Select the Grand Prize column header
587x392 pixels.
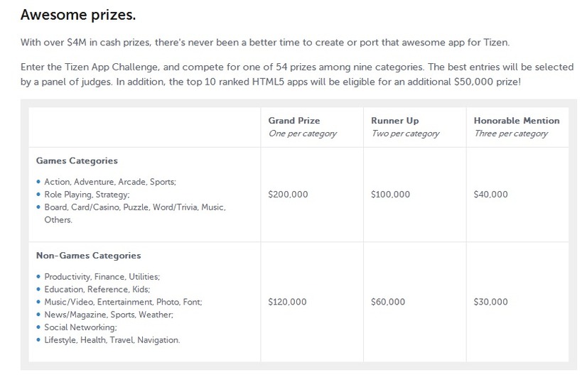294,121
